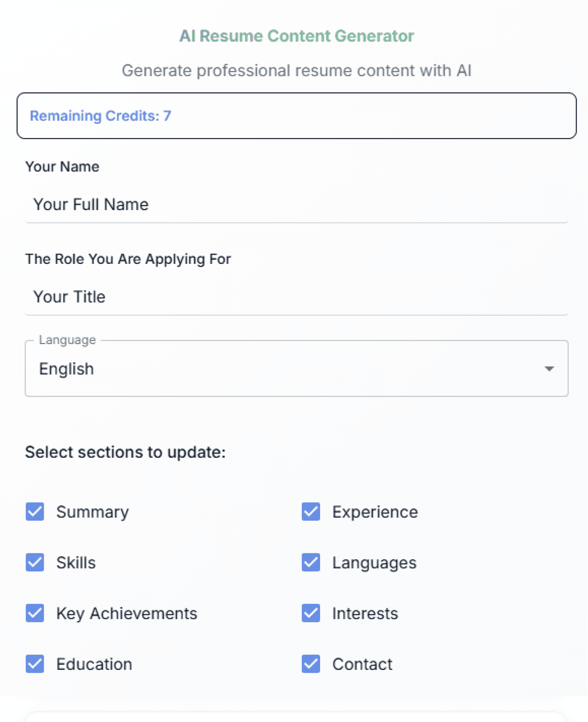Image resolution: width=588 pixels, height=722 pixels.
Task: Toggle the Contact section checkbox
Action: [311, 664]
